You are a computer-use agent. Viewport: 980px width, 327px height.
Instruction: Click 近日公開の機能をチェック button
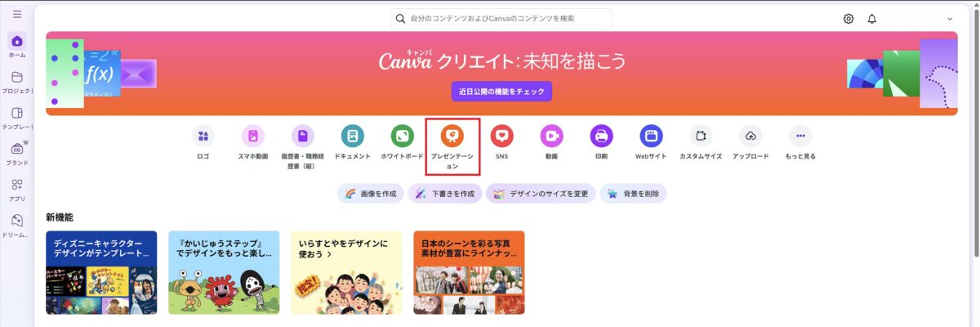(x=501, y=91)
